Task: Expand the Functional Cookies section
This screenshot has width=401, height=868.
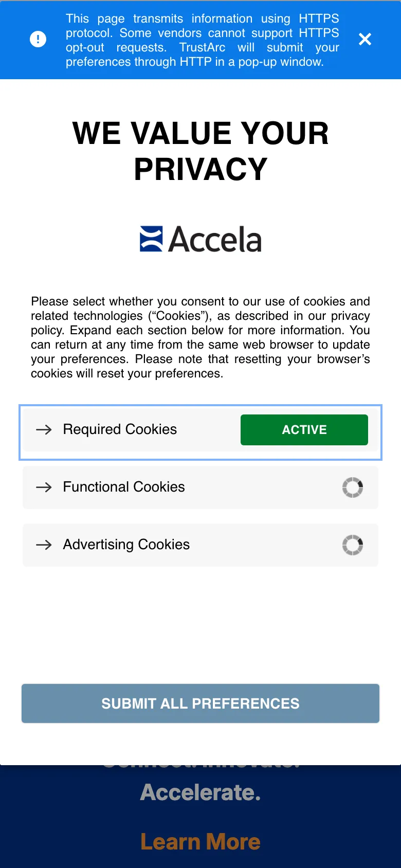Action: click(x=123, y=487)
